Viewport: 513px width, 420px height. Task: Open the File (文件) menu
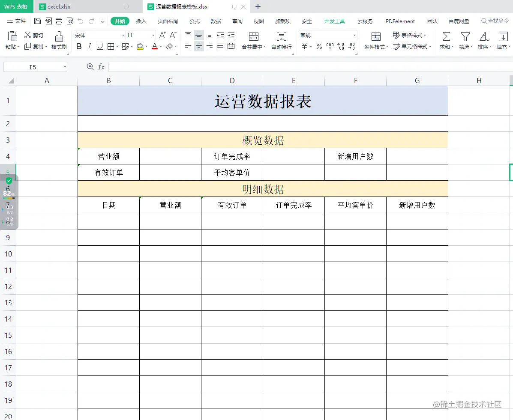(16, 21)
